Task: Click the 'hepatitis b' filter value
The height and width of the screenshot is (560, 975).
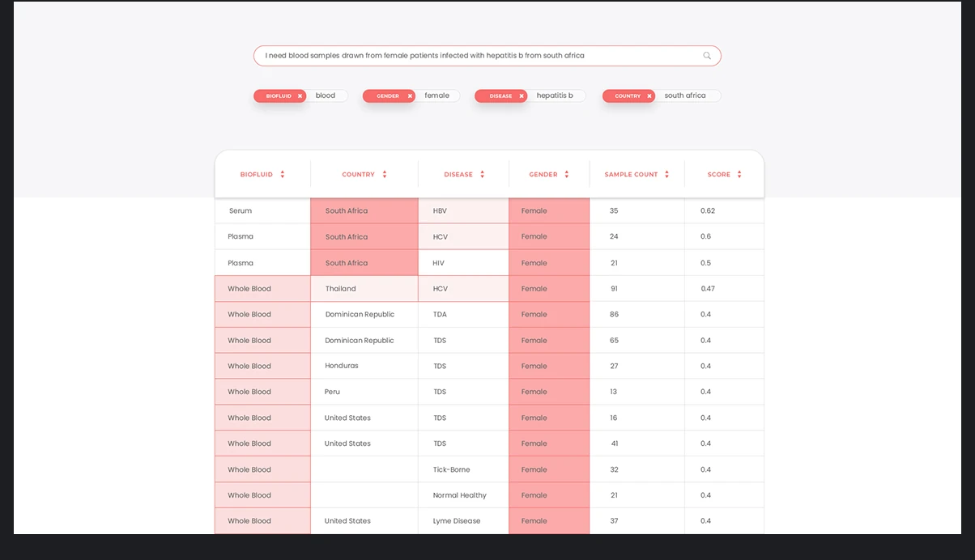Action: [555, 95]
